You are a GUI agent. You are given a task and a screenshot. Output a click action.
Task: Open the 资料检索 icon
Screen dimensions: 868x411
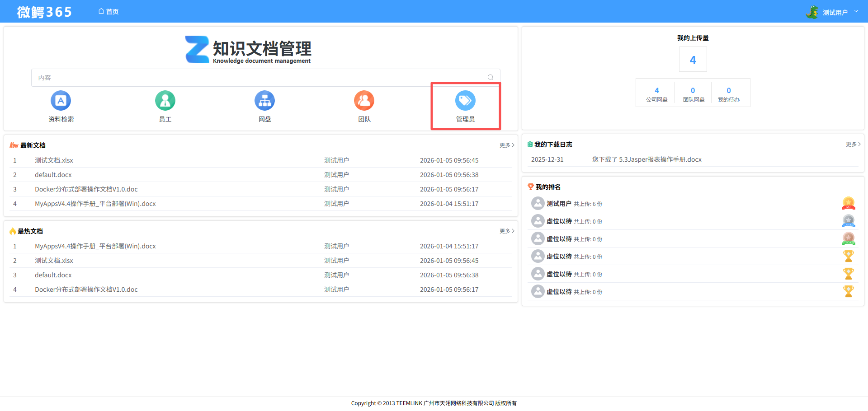tap(61, 101)
